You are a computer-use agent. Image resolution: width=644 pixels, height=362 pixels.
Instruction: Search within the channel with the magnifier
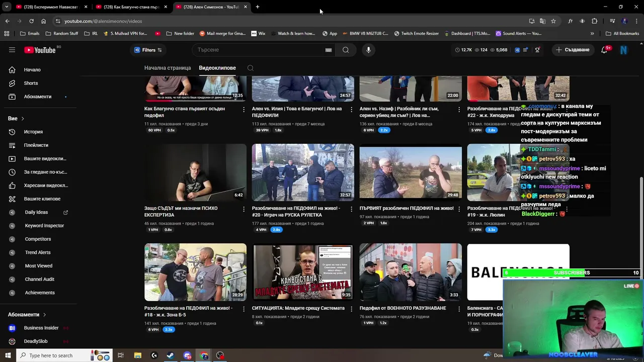(x=250, y=68)
